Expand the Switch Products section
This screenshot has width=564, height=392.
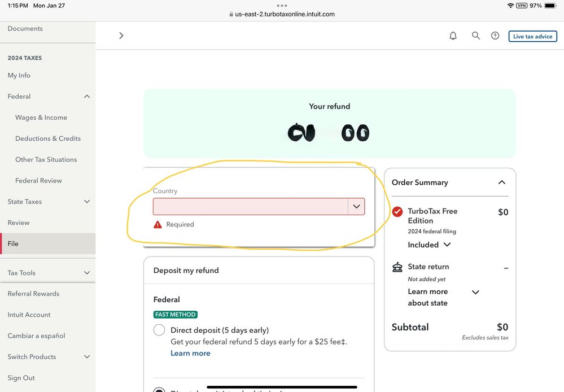87,357
